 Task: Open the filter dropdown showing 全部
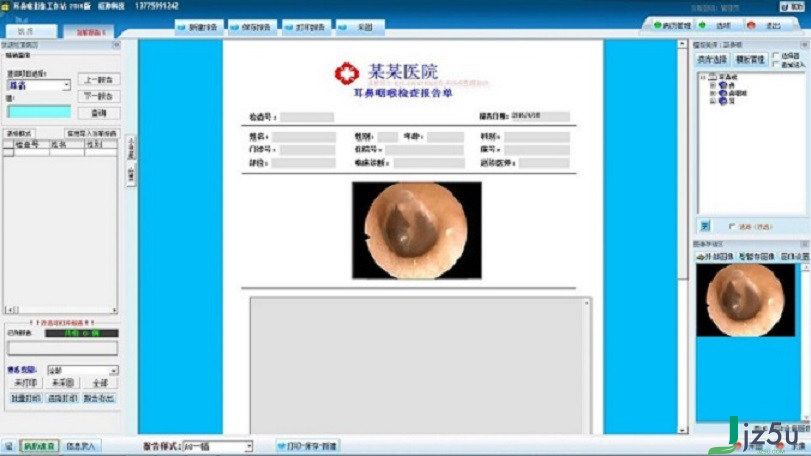tap(83, 370)
